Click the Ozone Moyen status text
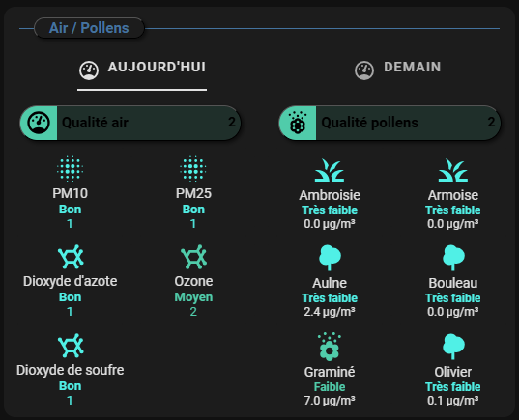This screenshot has width=519, height=420. click(x=193, y=297)
